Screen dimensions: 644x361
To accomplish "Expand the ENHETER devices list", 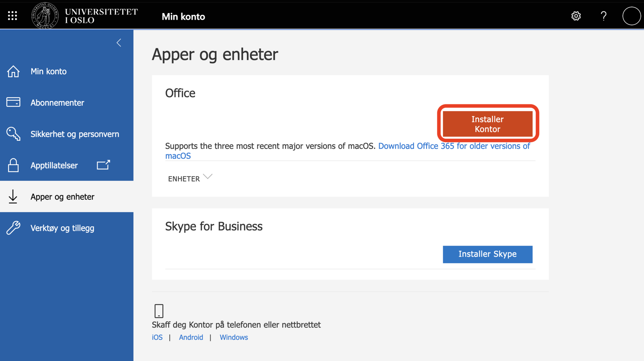I will tap(190, 178).
